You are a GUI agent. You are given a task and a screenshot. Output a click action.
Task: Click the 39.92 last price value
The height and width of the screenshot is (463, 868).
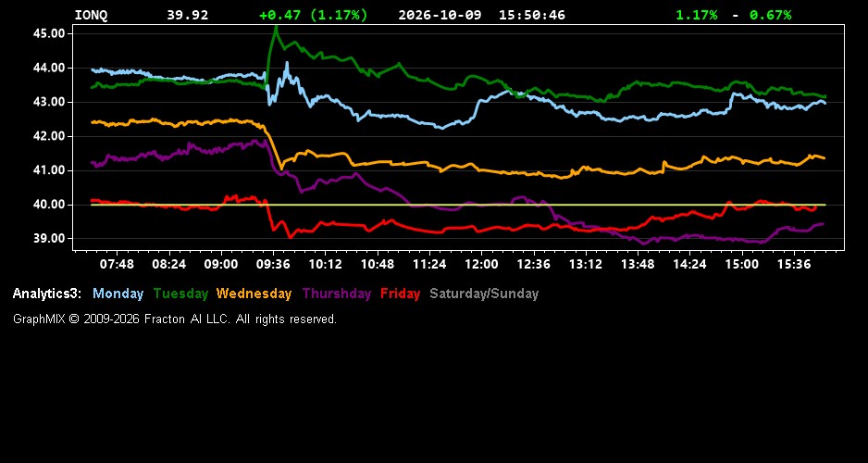click(188, 15)
